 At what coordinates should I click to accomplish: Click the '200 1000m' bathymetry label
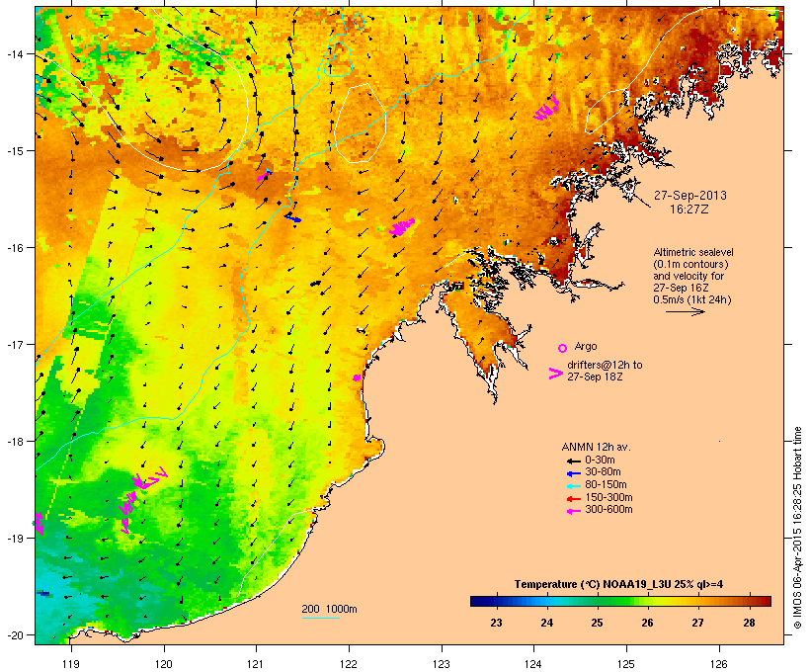coord(329,609)
